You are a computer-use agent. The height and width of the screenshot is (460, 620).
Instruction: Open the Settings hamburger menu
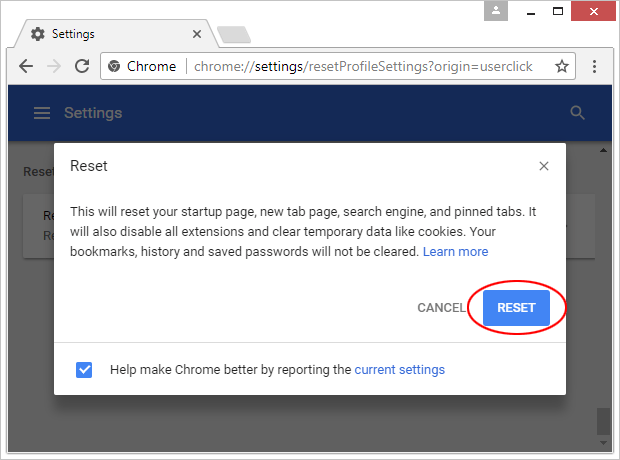[42, 113]
